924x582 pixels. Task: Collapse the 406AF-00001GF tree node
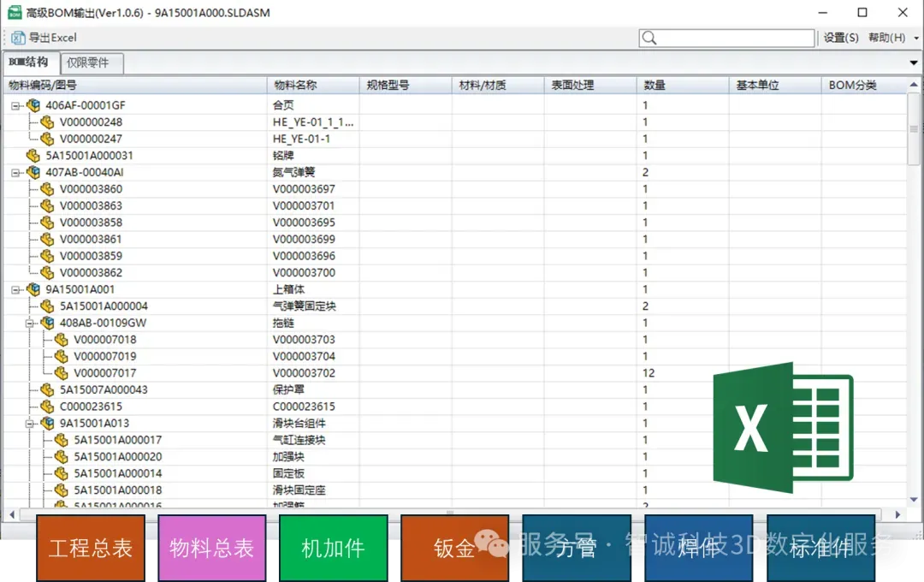(x=15, y=104)
